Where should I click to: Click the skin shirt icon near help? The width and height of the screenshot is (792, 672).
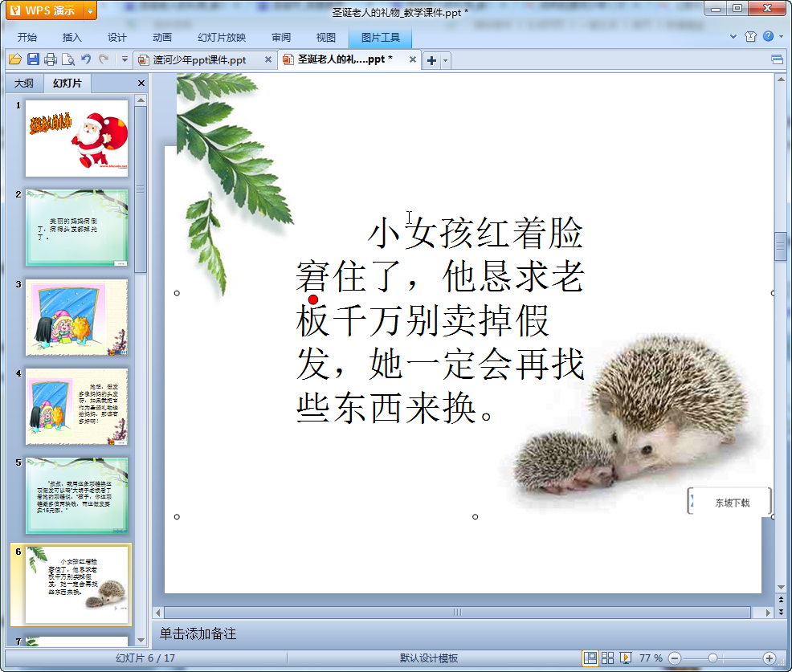point(750,36)
